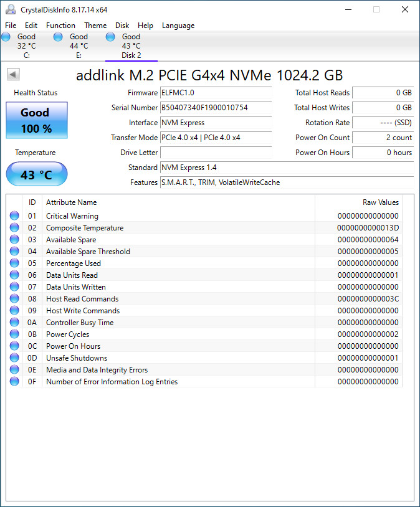Click status orb for Power On Hours row

pos(14,346)
